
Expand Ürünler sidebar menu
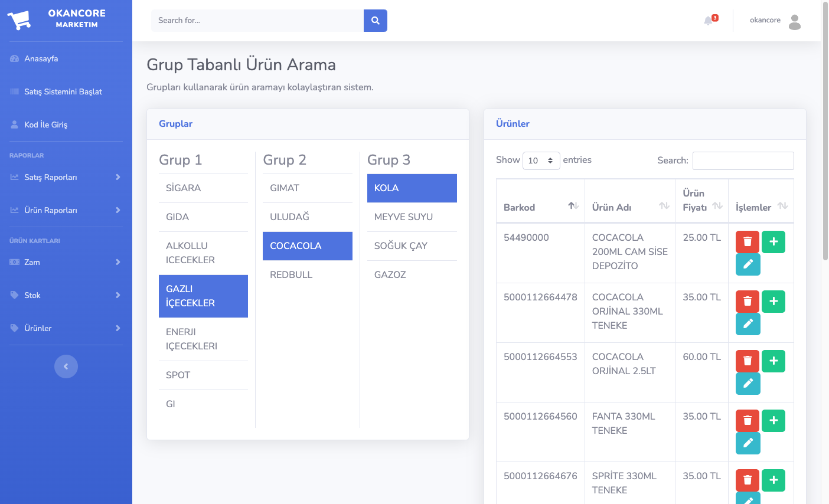[66, 328]
